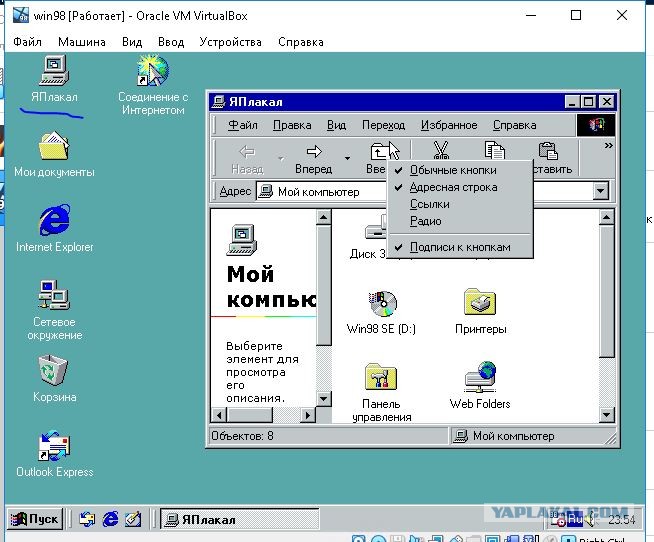
Task: Toggle Подписи к кнопкам option
Action: point(460,247)
